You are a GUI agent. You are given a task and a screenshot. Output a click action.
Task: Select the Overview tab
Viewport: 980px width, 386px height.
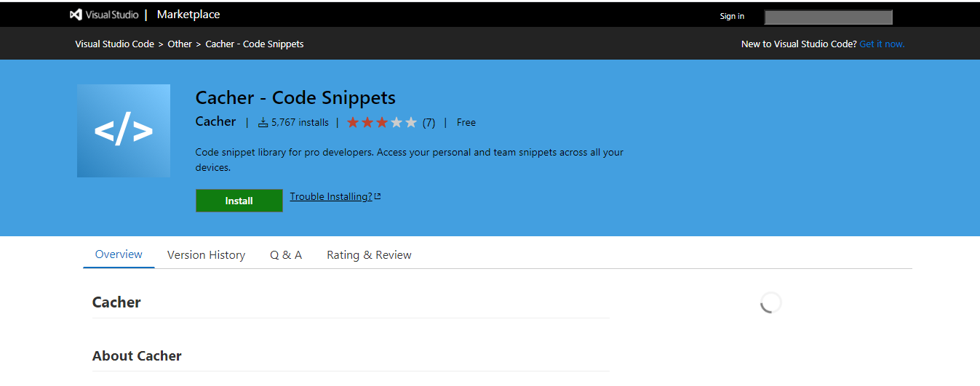(119, 254)
